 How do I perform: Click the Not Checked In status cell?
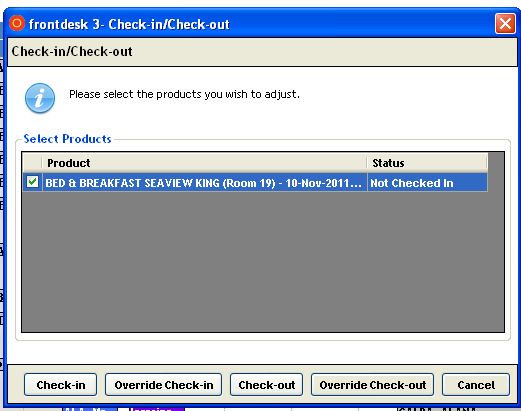(x=427, y=183)
